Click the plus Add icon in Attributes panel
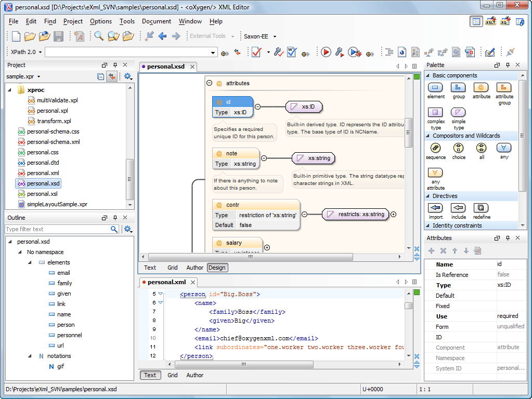The width and height of the screenshot is (532, 399). (x=431, y=251)
